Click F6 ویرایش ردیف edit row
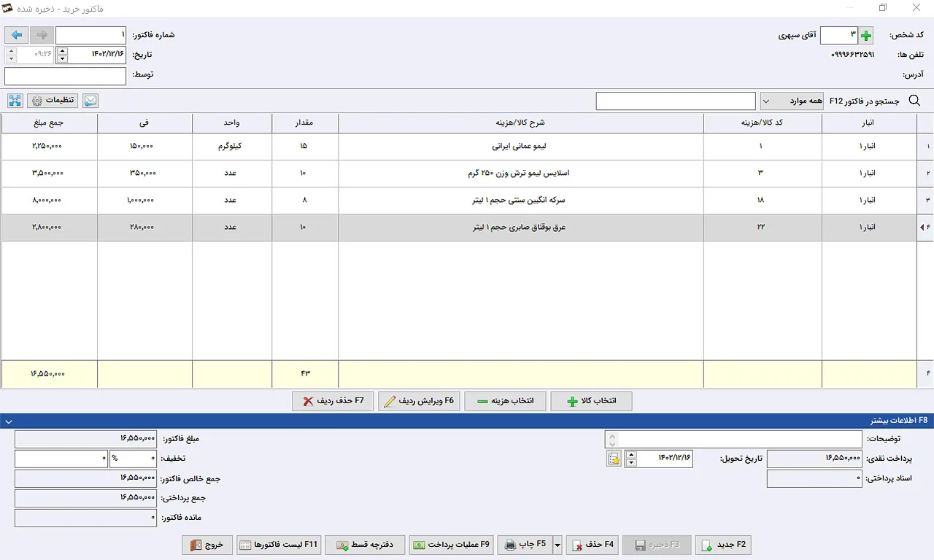Image resolution: width=934 pixels, height=560 pixels. 419,401
